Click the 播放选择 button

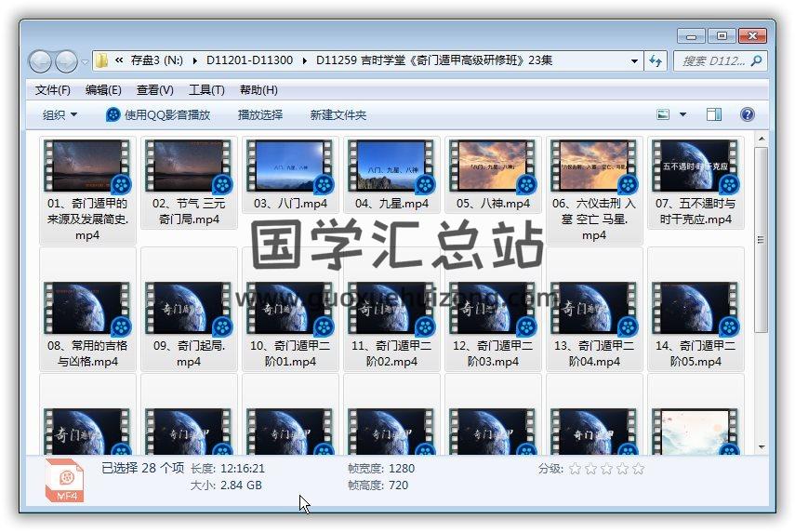pos(260,114)
